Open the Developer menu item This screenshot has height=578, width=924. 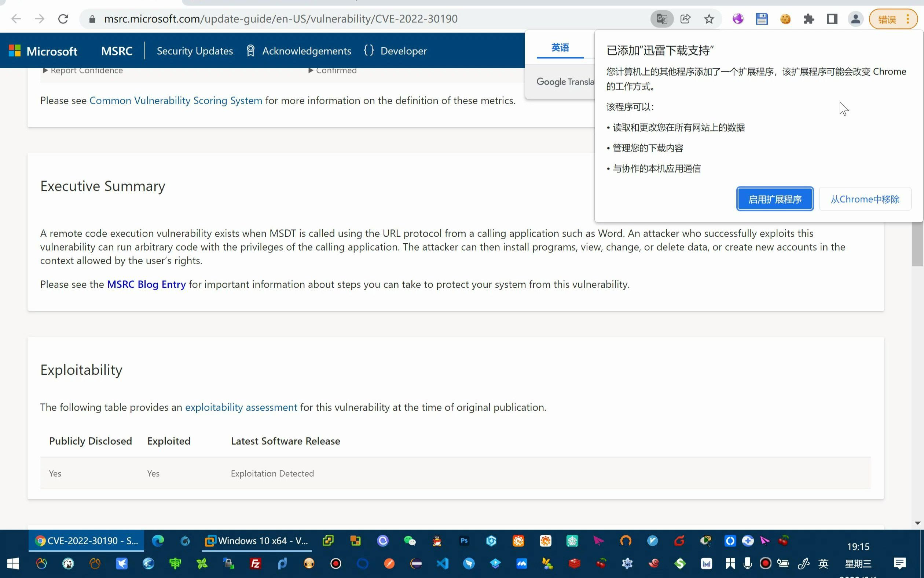tap(395, 51)
